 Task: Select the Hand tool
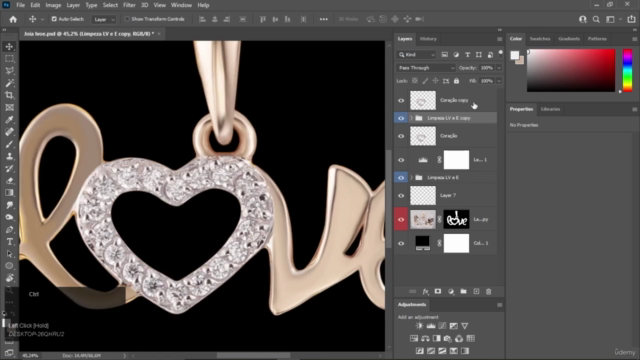(9, 278)
